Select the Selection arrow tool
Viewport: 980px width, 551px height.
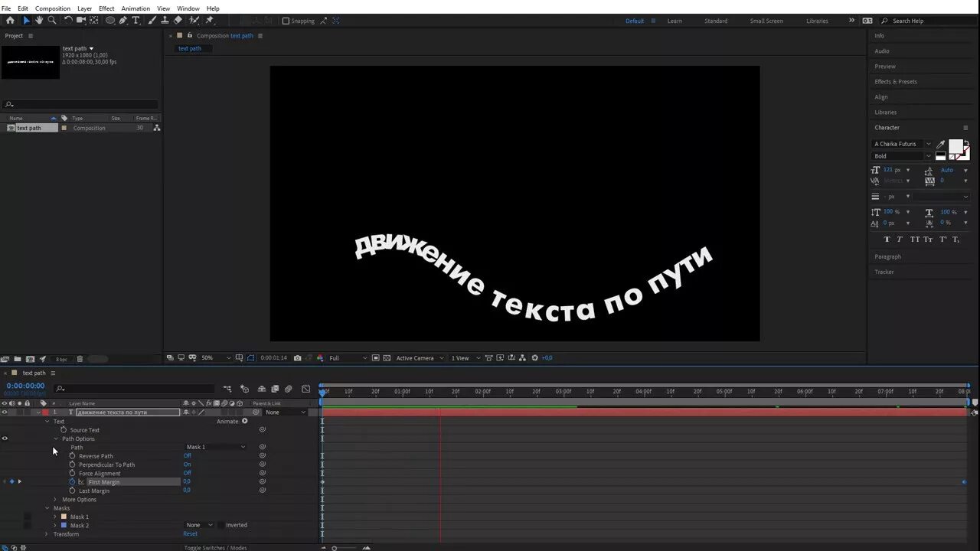26,21
